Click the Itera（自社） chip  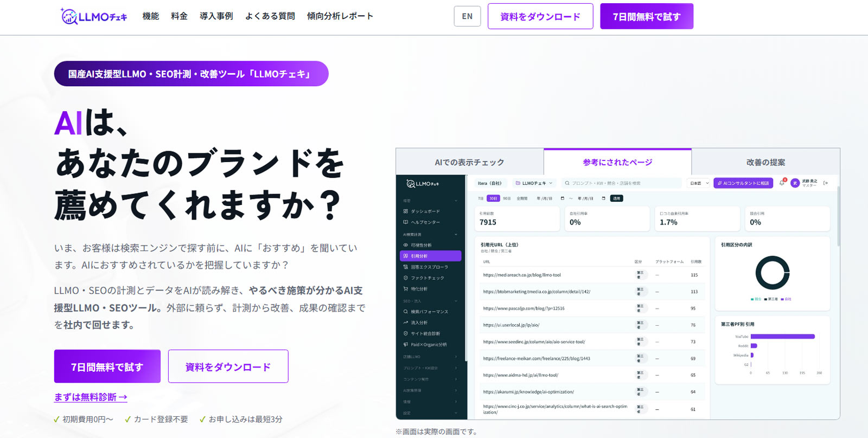tap(490, 183)
